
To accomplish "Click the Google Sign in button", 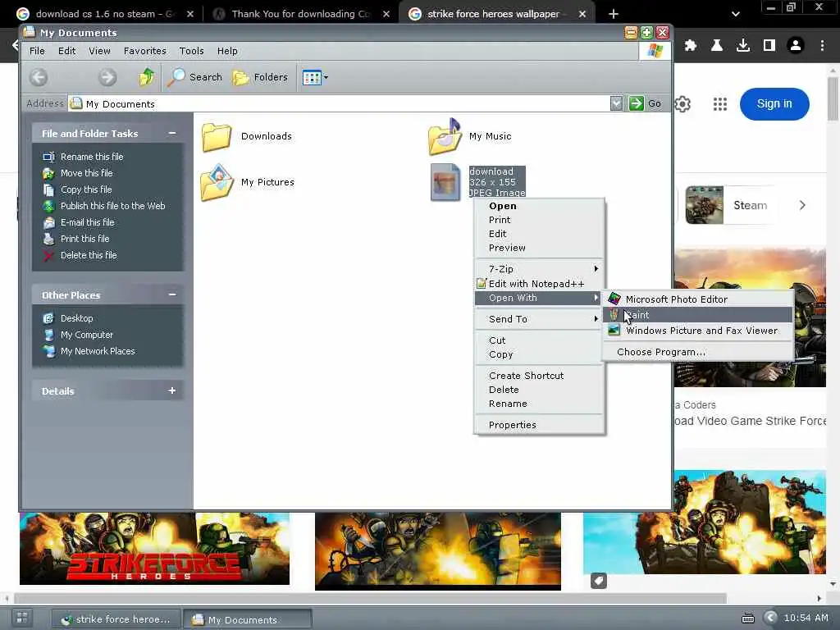I will [x=774, y=104].
